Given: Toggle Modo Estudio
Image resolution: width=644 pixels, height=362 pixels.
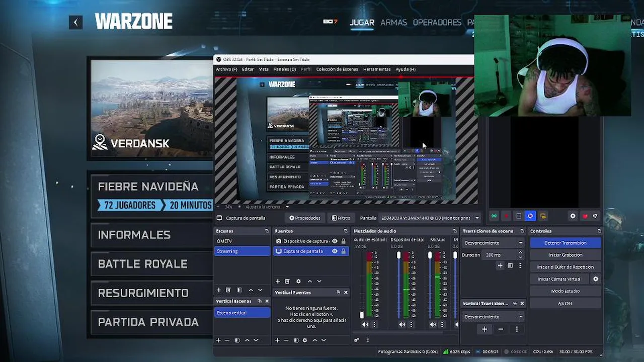Looking at the screenshot, I should coord(565,291).
